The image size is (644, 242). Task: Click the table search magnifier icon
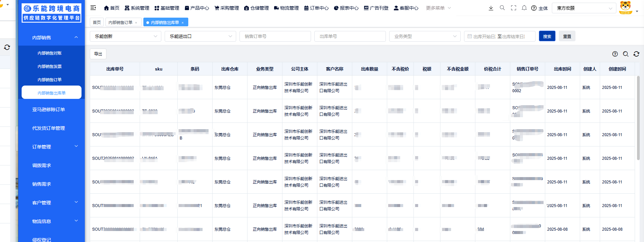pos(626,54)
